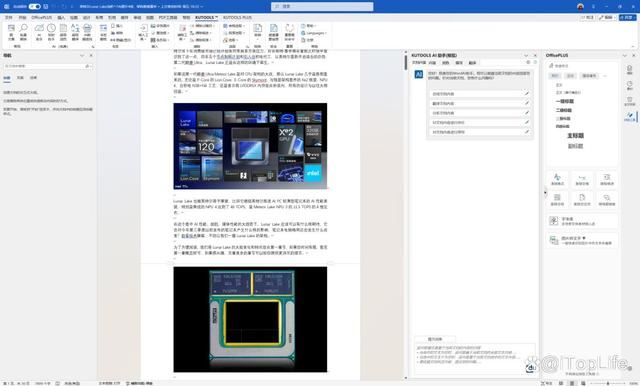The width and height of the screenshot is (640, 386).
Task: Open the OfficePLUS ribbon tab
Action: 42,18
